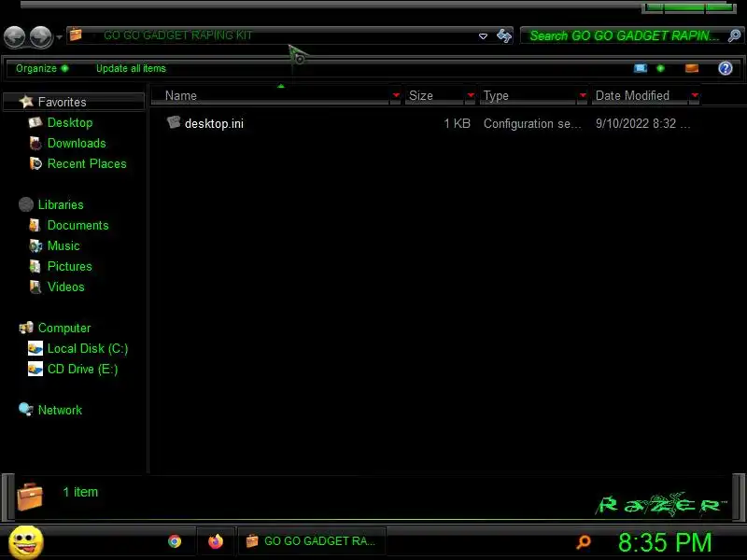Open the Music library

coord(63,245)
